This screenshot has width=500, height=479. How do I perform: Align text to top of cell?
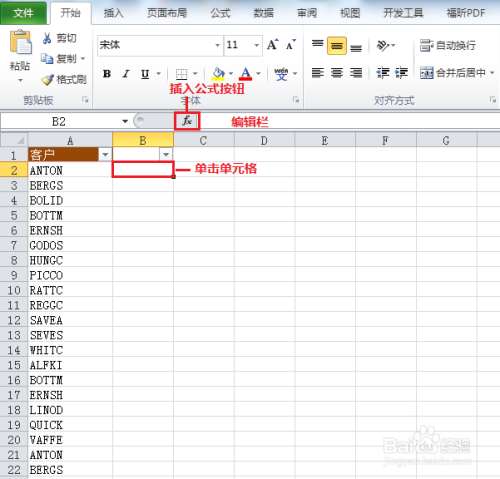(x=317, y=45)
